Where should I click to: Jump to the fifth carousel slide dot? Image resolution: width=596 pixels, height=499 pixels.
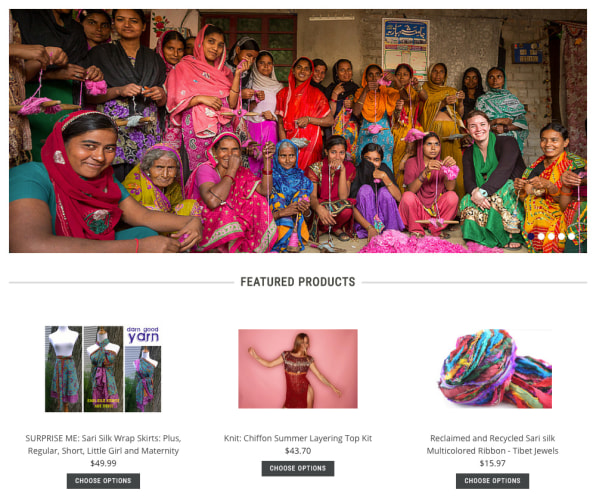(571, 236)
